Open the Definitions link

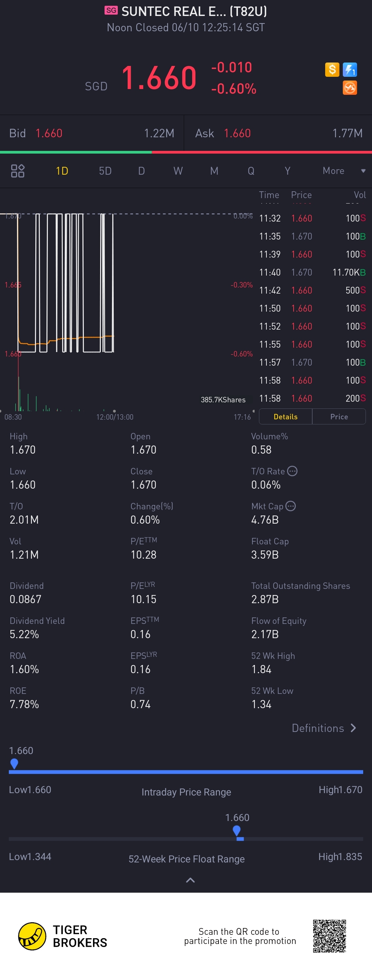click(324, 728)
